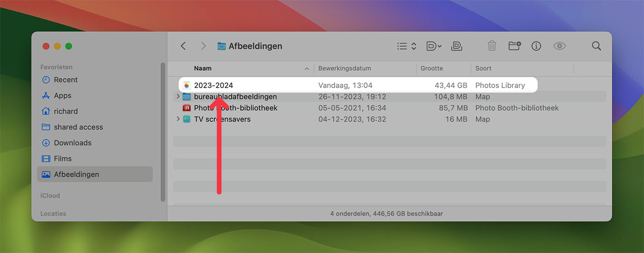The height and width of the screenshot is (253, 644).
Task: Click the Afbeeldingen folder title icon
Action: pyautogui.click(x=222, y=46)
